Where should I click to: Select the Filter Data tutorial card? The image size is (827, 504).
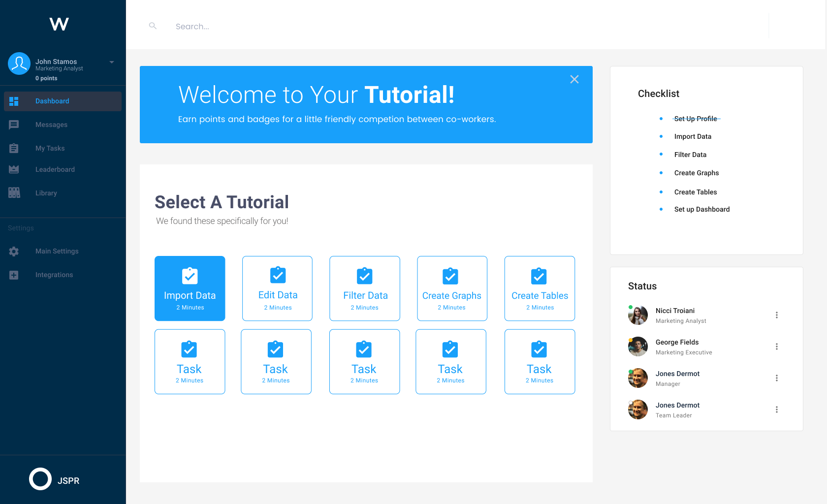[365, 288]
